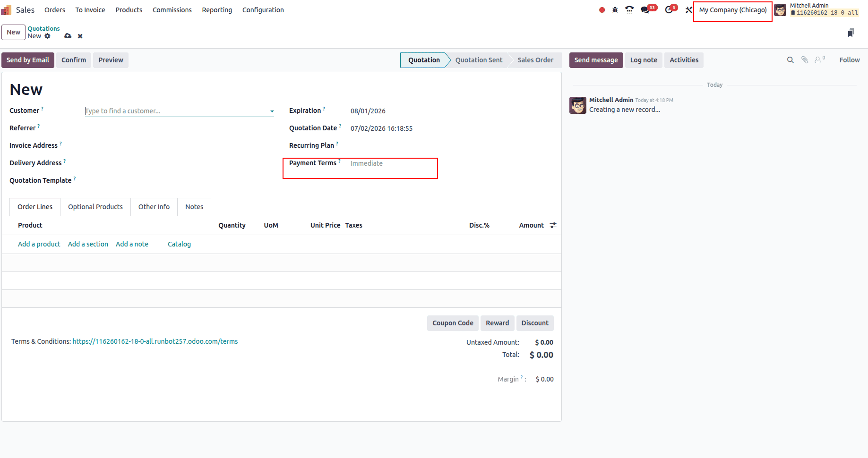Discard changes with the X icon

click(80, 36)
